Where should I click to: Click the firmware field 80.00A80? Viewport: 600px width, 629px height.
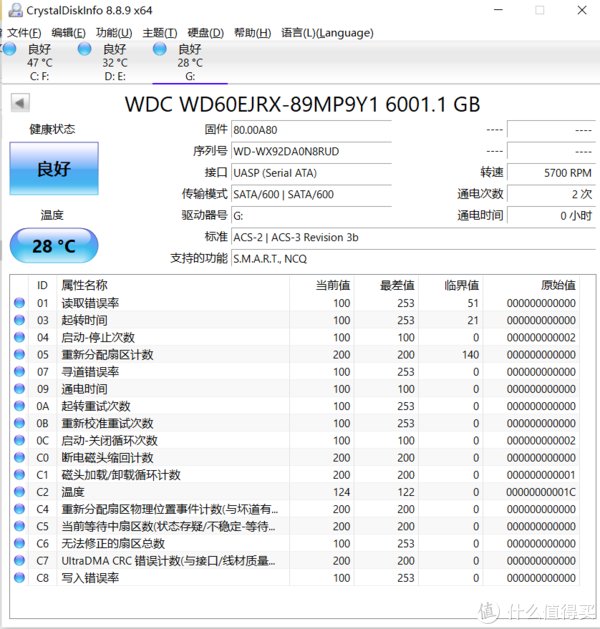click(x=312, y=130)
